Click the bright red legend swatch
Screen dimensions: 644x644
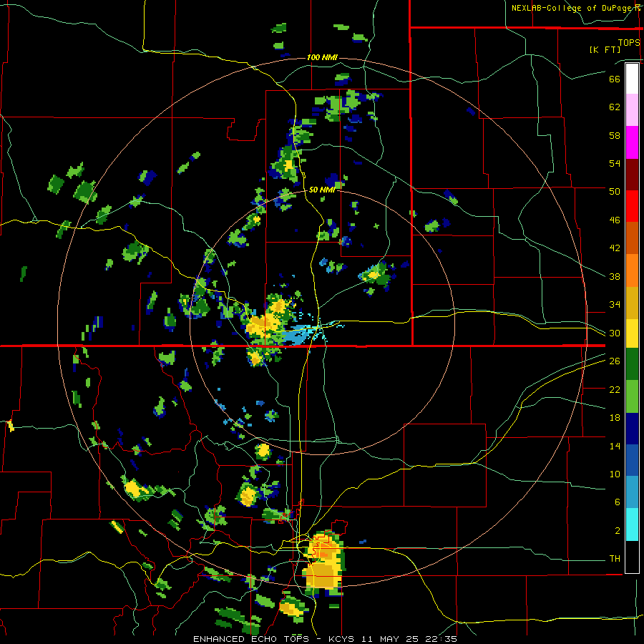(632, 206)
